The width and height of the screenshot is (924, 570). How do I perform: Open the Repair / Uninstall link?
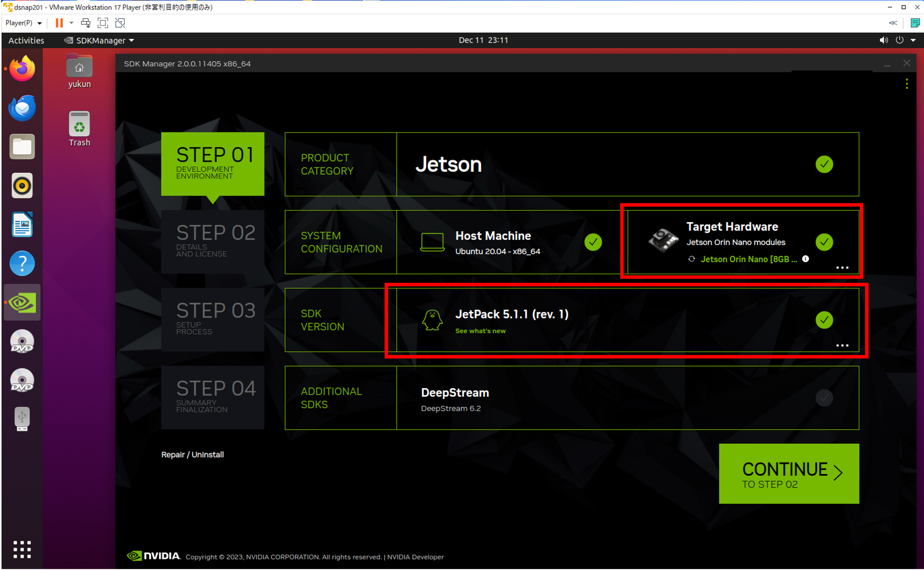(193, 455)
